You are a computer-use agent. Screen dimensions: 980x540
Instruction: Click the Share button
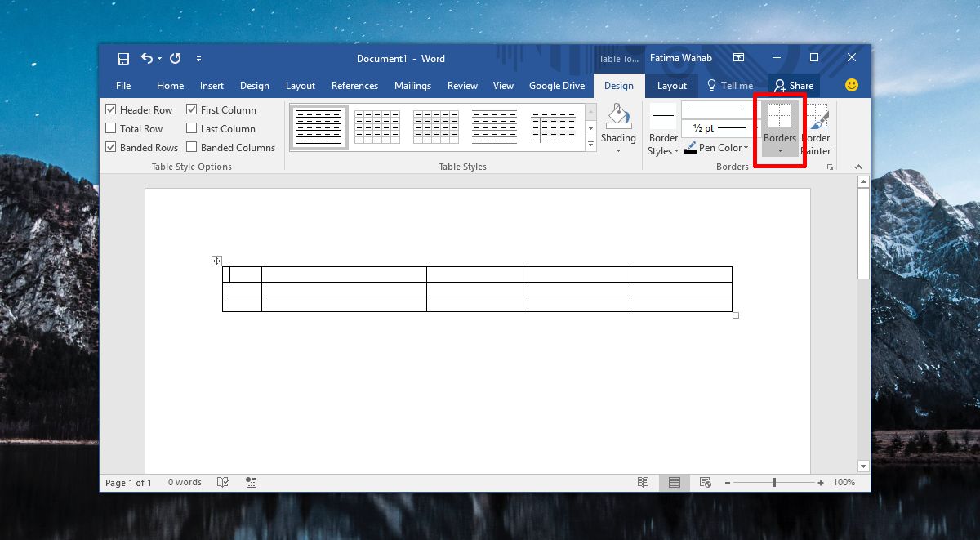pyautogui.click(x=794, y=85)
